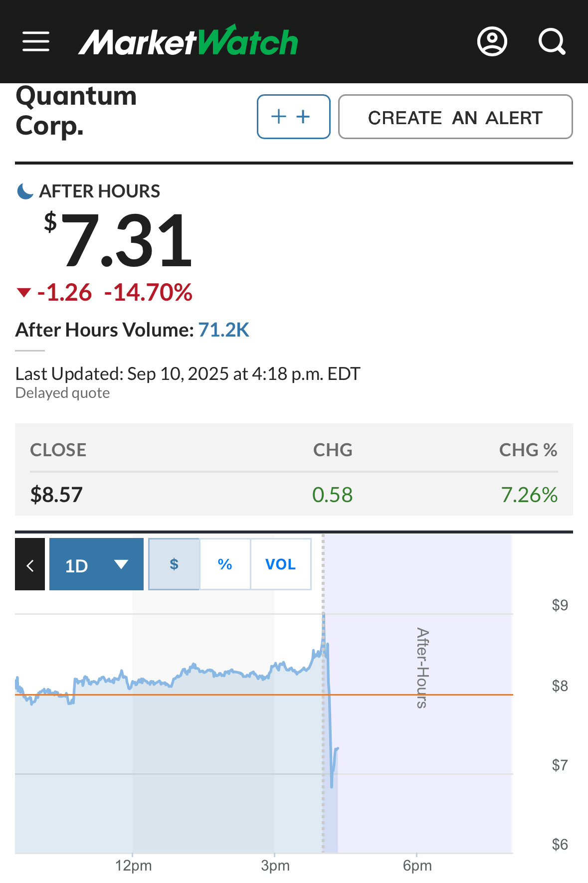This screenshot has height=883, width=588.
Task: Click the dropdown arrow beside 1D
Action: pyautogui.click(x=121, y=564)
